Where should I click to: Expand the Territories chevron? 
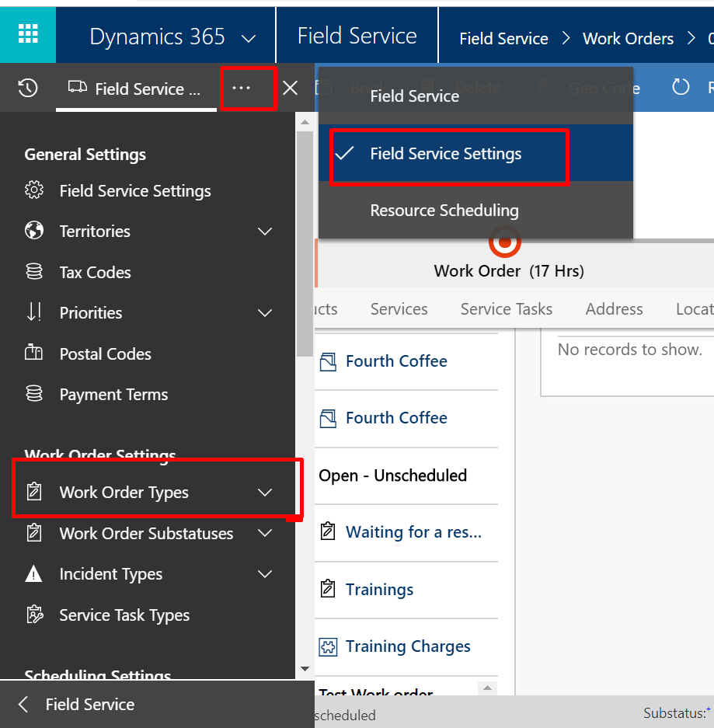click(x=265, y=232)
